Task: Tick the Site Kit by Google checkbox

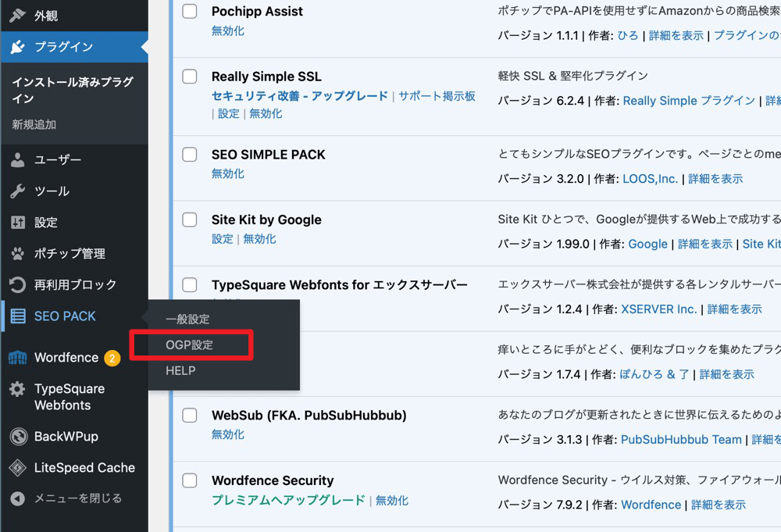Action: coord(189,220)
